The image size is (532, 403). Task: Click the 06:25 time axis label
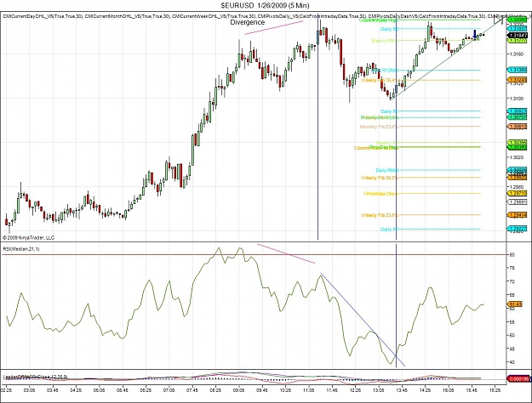pyautogui.click(x=146, y=390)
